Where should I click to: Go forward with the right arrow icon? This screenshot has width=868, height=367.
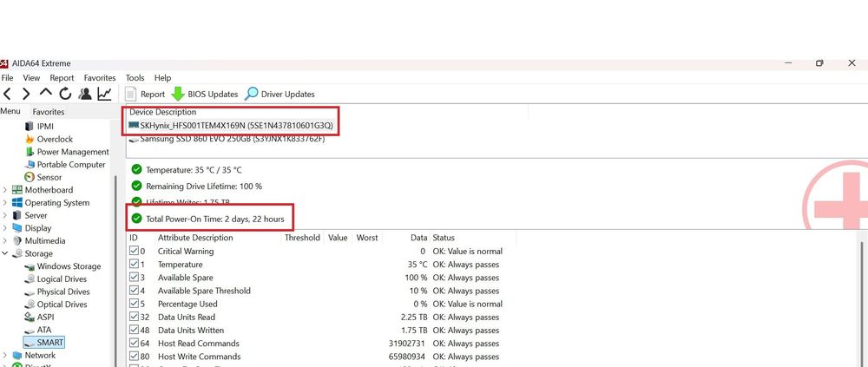pyautogui.click(x=26, y=94)
